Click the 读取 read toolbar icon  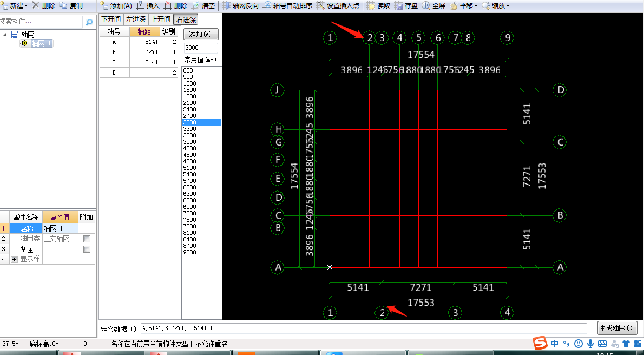pos(371,6)
